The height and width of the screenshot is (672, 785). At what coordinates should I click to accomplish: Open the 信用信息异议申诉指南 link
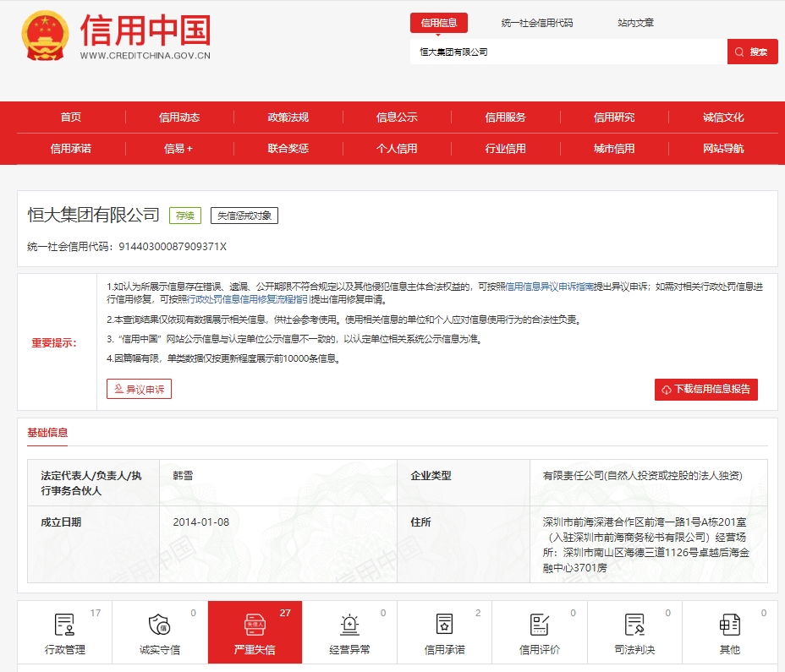click(x=549, y=287)
